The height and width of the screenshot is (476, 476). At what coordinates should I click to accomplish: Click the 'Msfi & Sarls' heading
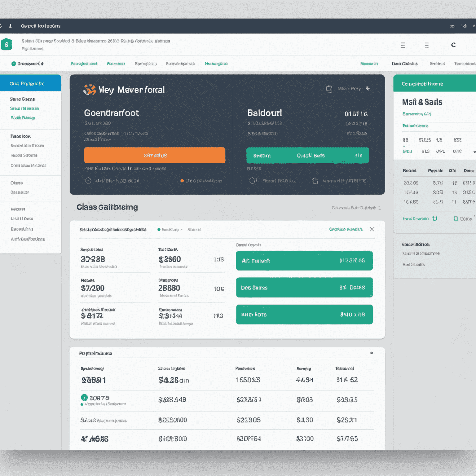[x=422, y=102]
